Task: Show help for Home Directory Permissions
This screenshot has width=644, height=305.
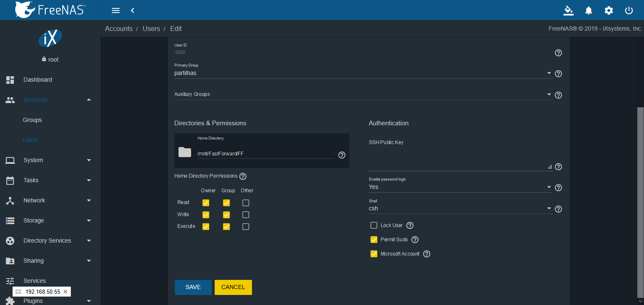Action: pos(243,176)
